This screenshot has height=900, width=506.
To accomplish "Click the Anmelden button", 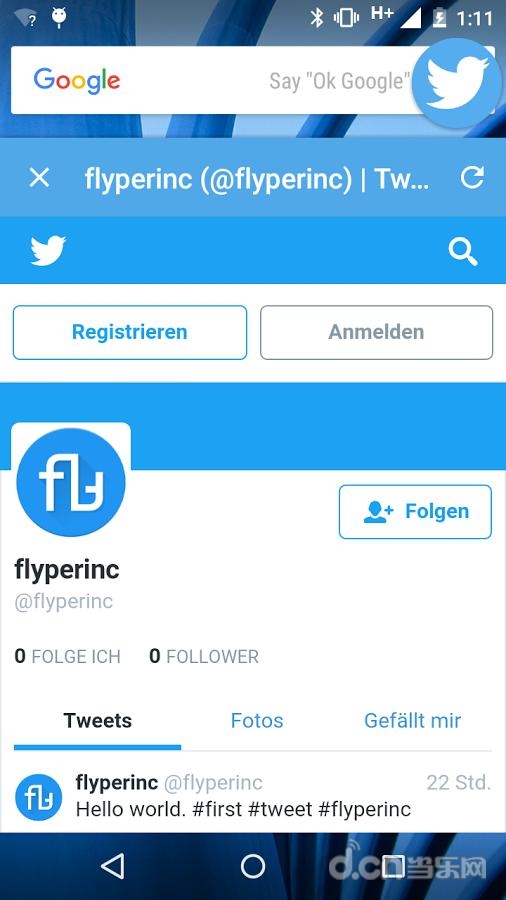I will point(376,332).
